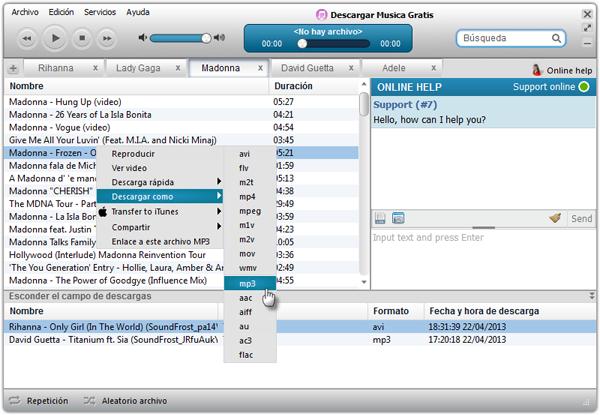Switch to the Lady Gaga tab

138,68
